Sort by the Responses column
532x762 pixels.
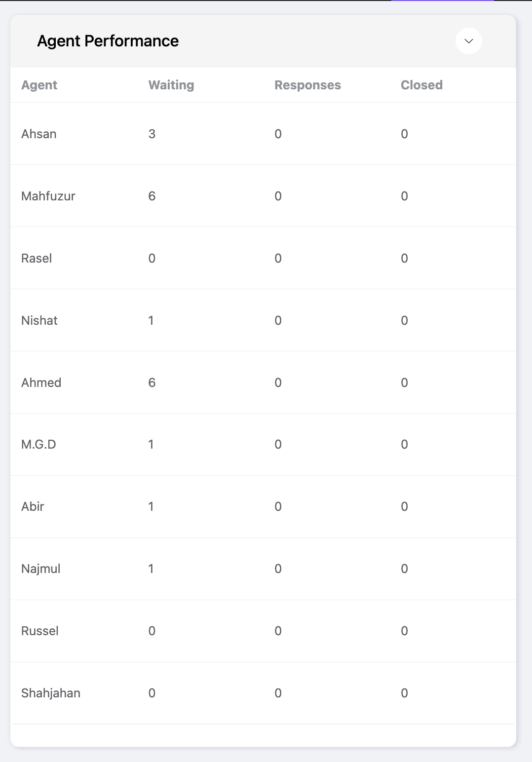point(307,85)
